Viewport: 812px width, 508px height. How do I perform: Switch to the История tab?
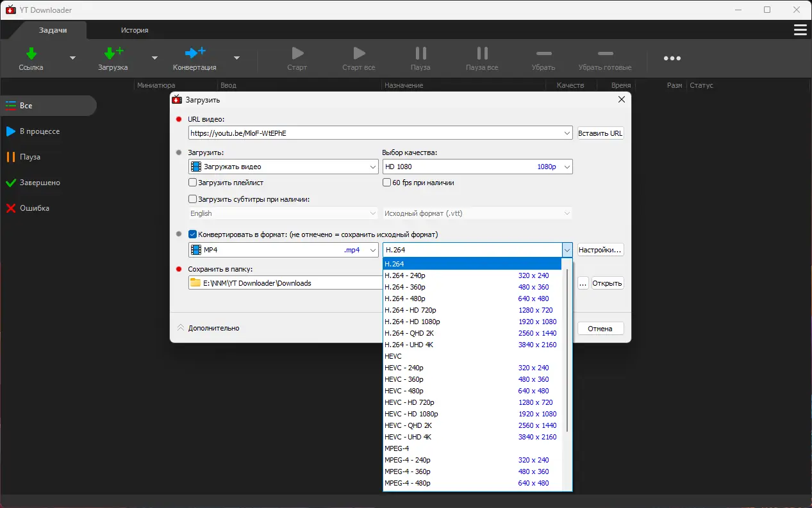[x=135, y=30]
